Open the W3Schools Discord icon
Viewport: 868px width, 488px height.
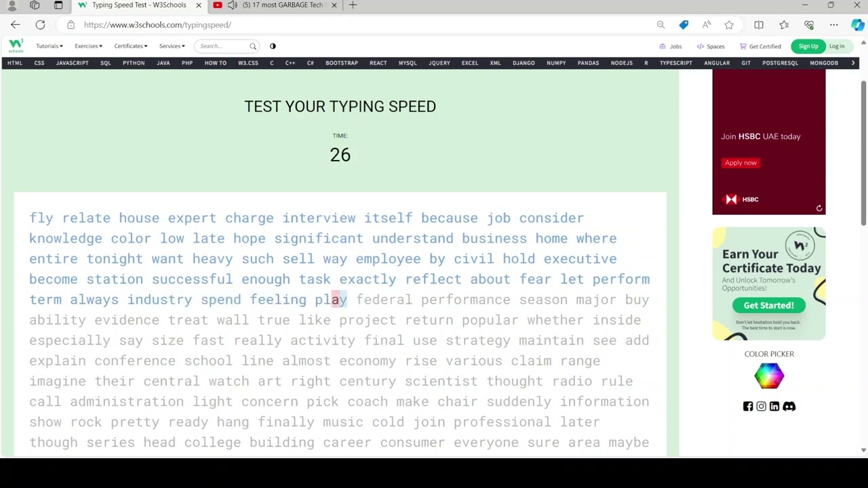coord(789,406)
